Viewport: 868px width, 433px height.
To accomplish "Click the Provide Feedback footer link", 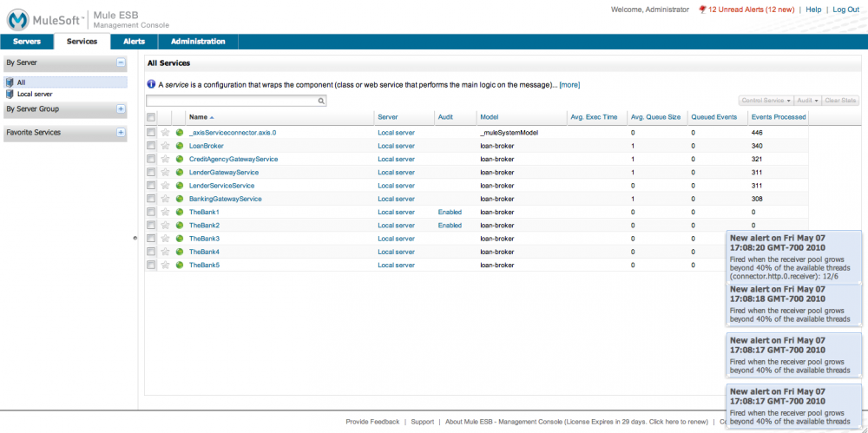I will click(x=372, y=422).
